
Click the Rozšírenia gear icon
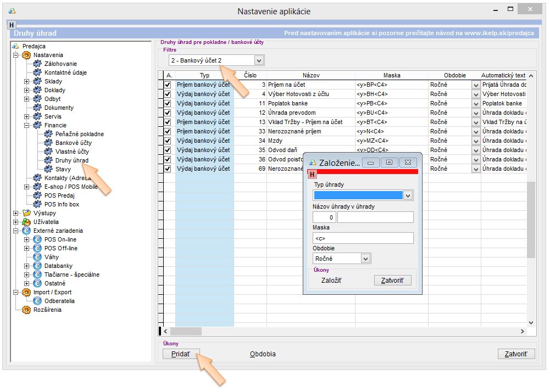coord(26,310)
